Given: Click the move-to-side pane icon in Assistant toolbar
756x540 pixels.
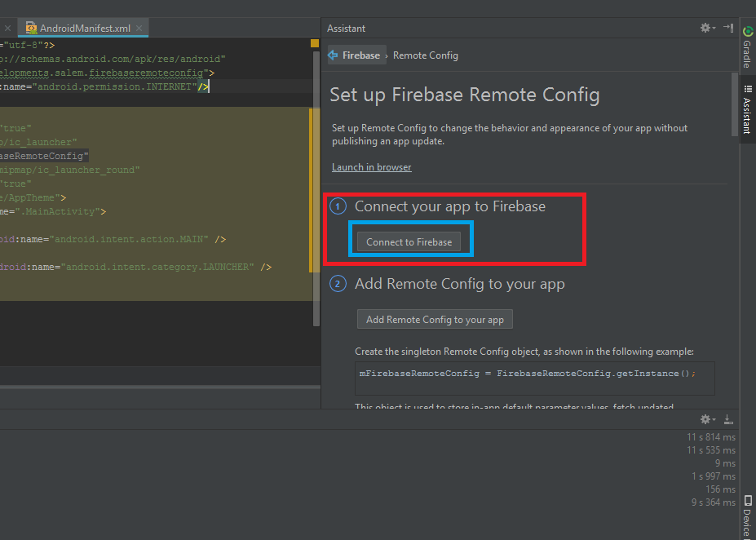Looking at the screenshot, I should point(728,27).
